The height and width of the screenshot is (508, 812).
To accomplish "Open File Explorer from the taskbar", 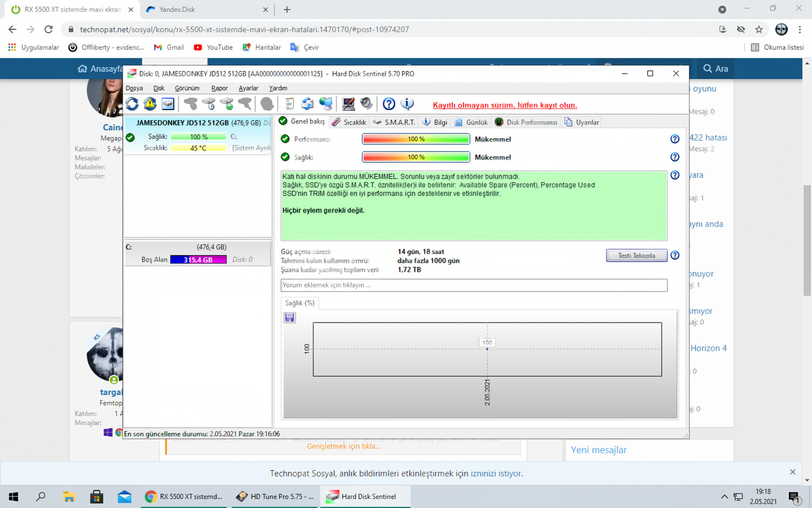I will (x=69, y=497).
